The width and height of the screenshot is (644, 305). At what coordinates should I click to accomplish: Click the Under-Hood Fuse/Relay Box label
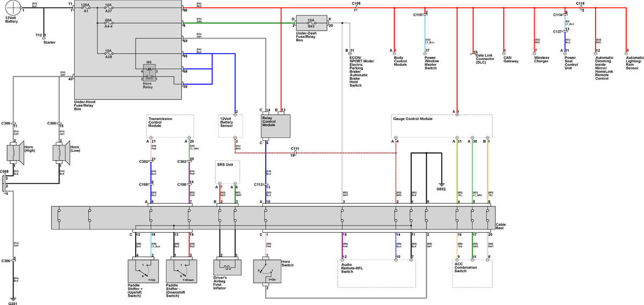(x=85, y=105)
